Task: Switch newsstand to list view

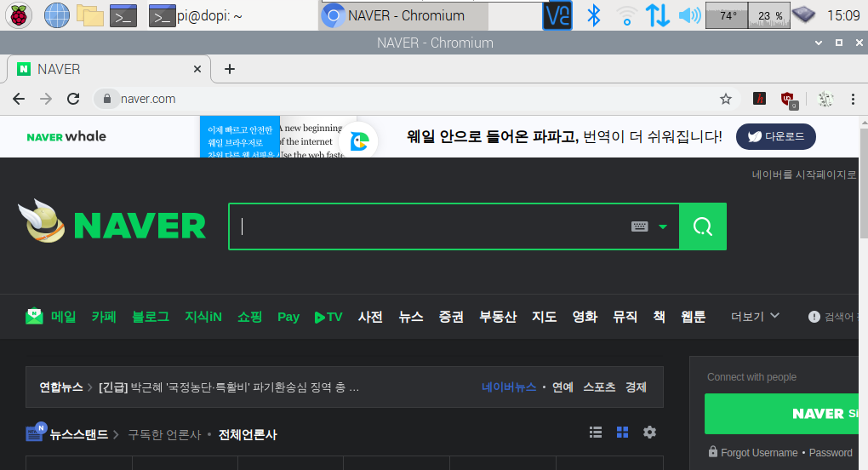Action: coord(596,433)
